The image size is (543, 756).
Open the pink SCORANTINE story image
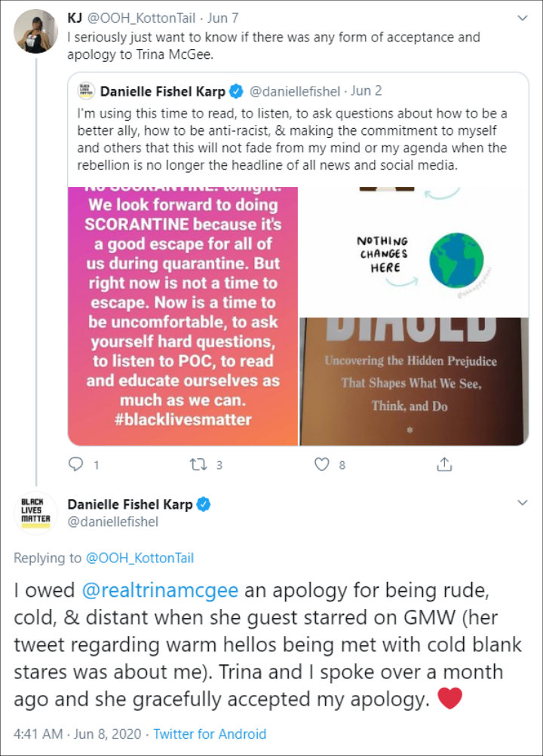183,316
